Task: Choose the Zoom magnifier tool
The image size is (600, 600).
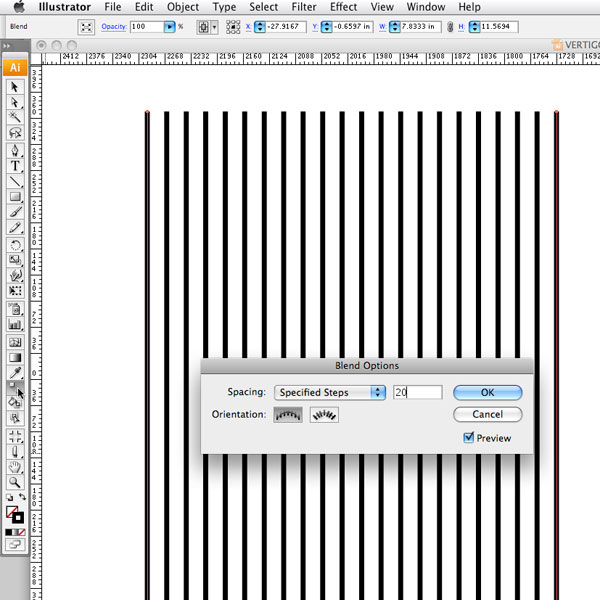Action: click(16, 482)
